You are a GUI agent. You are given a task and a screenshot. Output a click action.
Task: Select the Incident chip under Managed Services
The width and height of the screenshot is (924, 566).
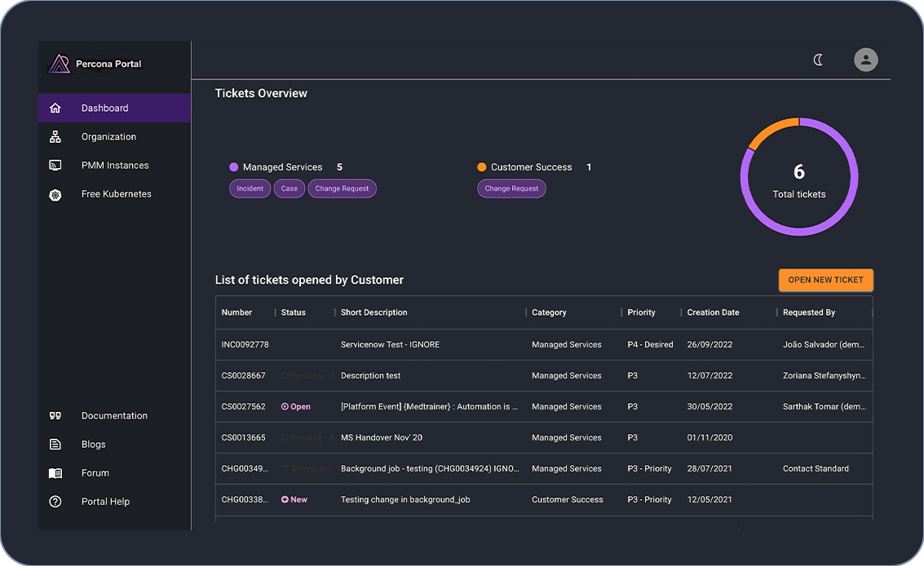250,188
